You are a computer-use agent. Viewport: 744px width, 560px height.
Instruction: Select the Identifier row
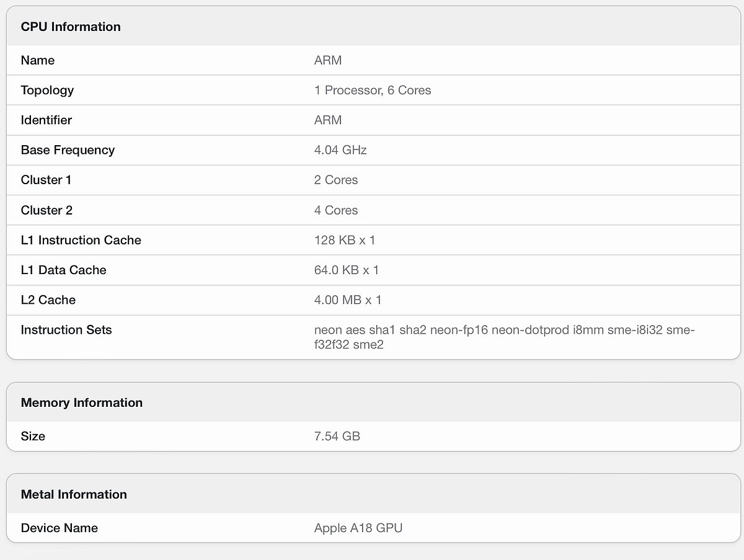click(328, 120)
